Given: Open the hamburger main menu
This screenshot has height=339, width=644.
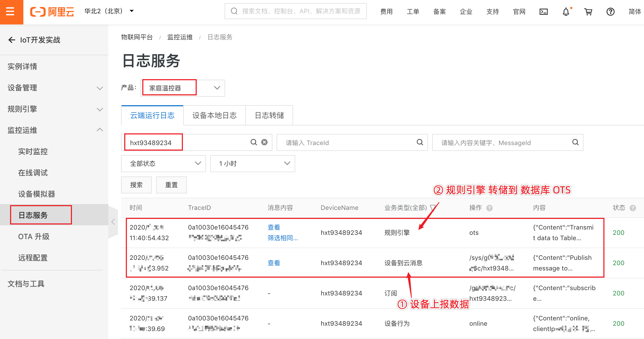Looking at the screenshot, I should point(10,12).
